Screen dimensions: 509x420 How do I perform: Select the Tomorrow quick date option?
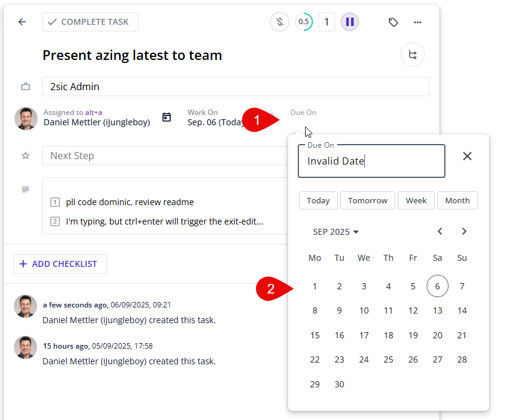pyautogui.click(x=367, y=200)
